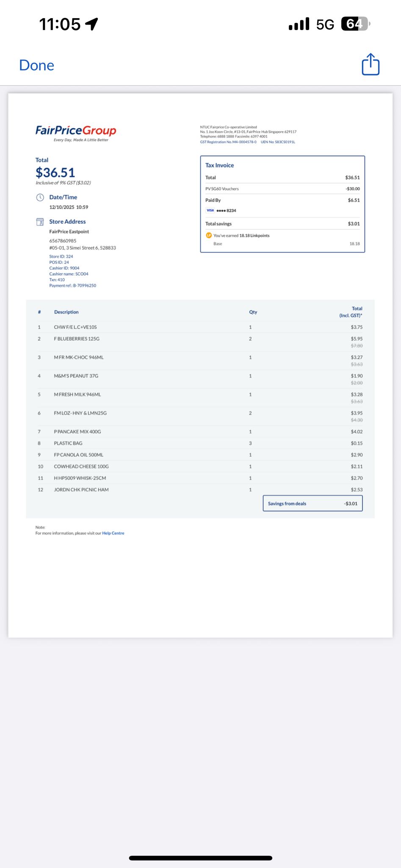Select item 'M FR MK-CHOC 946ML'

coord(79,357)
